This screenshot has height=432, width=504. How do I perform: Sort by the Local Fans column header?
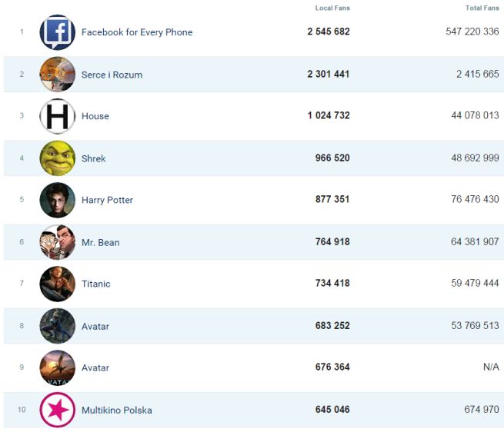332,8
